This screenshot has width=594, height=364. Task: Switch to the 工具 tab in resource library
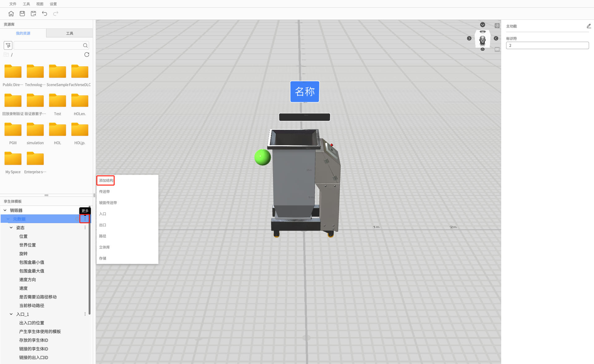coord(70,33)
